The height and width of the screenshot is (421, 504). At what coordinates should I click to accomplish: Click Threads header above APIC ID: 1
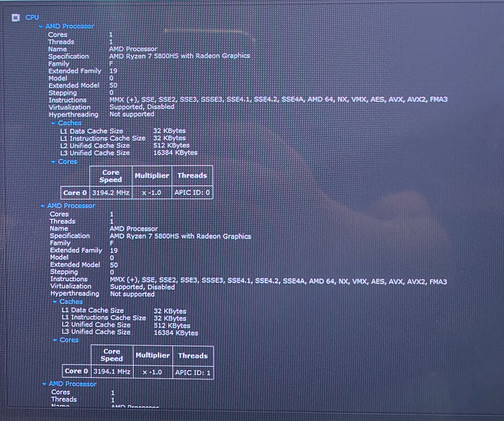tap(193, 356)
